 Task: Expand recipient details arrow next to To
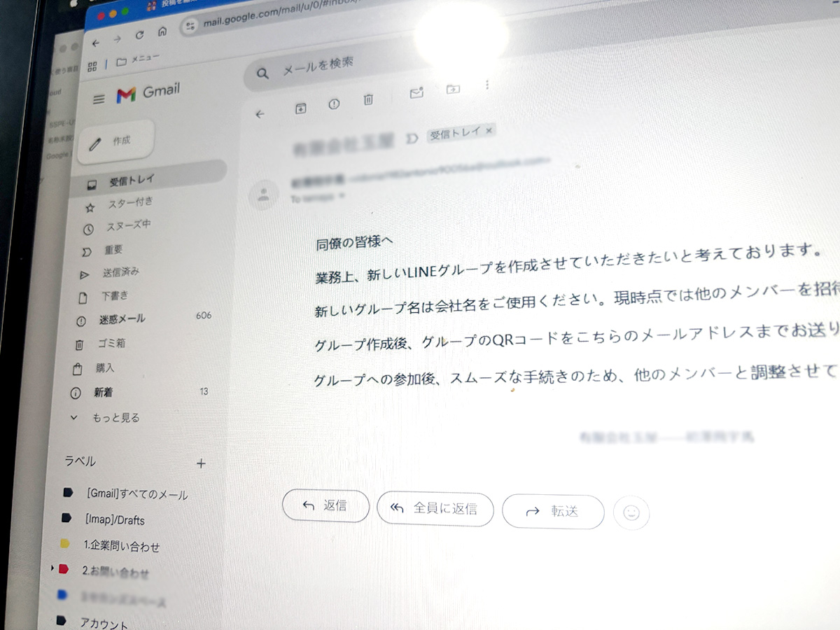point(342,197)
